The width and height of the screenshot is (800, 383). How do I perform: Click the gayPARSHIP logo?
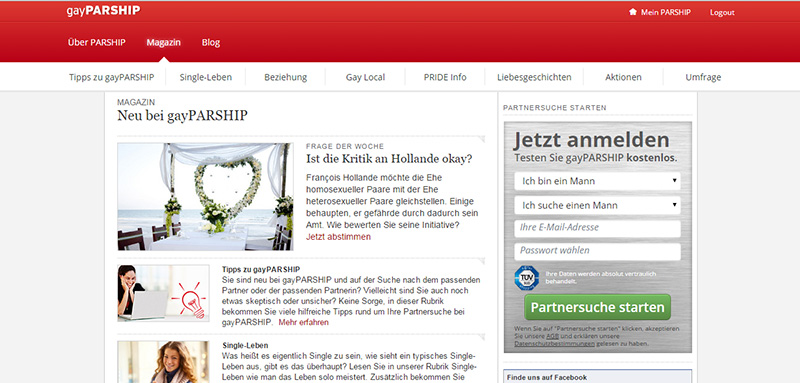pos(104,11)
